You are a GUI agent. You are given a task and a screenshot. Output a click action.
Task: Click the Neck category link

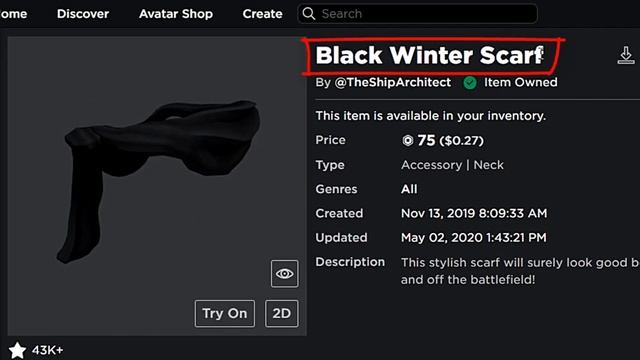pos(489,165)
